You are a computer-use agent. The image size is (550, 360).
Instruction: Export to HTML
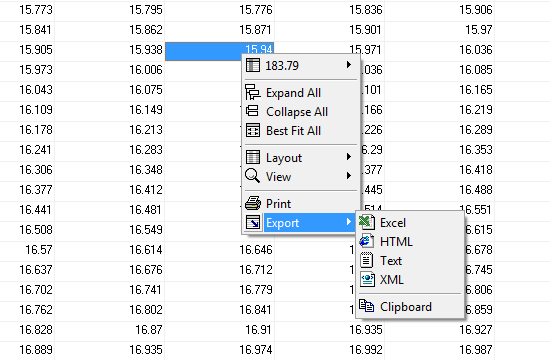coord(410,242)
